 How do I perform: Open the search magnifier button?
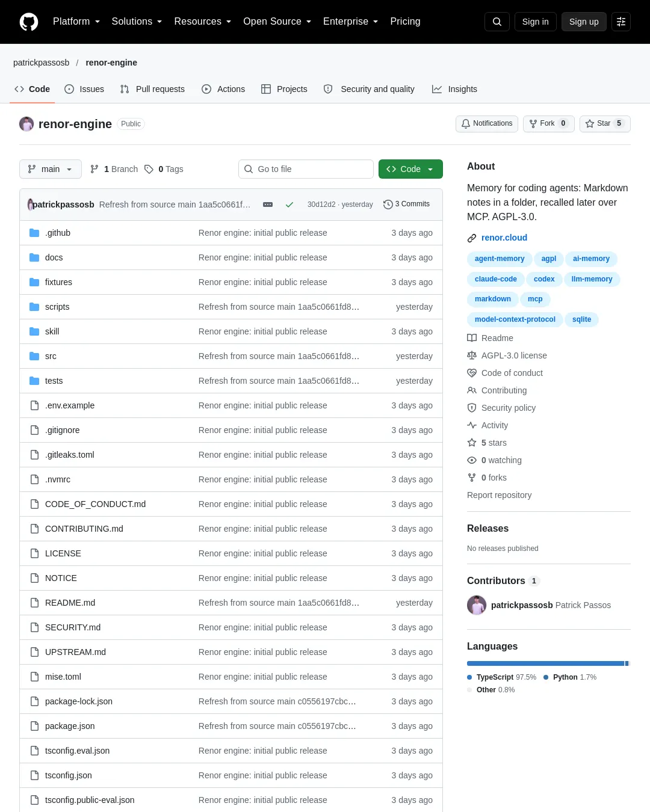[x=497, y=22]
